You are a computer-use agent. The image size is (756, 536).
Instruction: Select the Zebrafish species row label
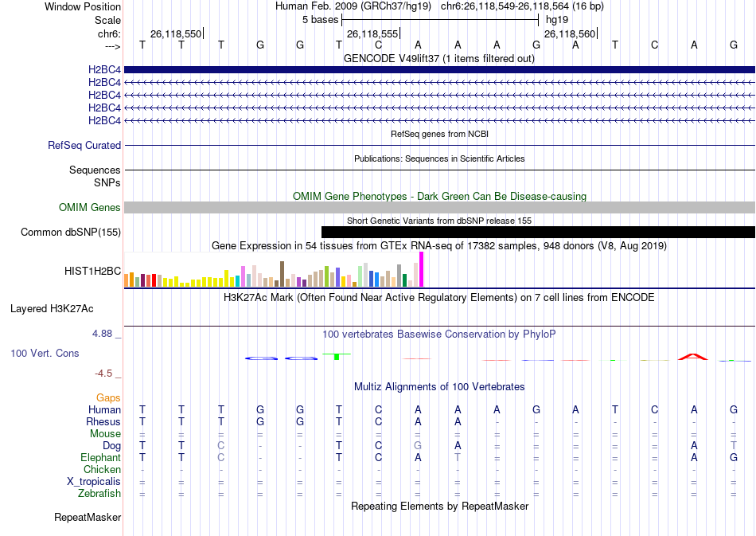click(x=99, y=494)
